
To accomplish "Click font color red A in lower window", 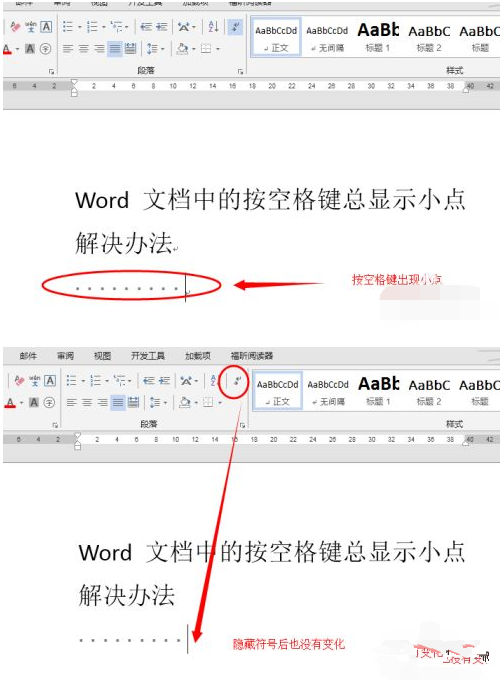I will [x=11, y=402].
